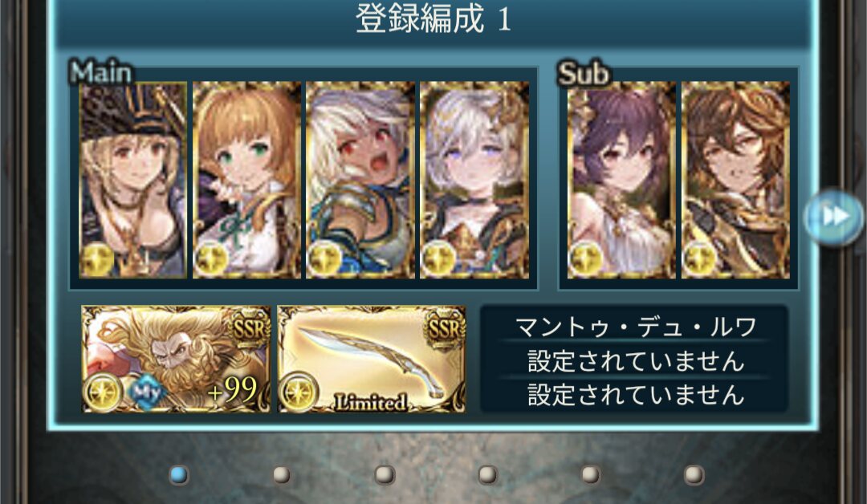Switch to the third page indicator dot

[385, 475]
